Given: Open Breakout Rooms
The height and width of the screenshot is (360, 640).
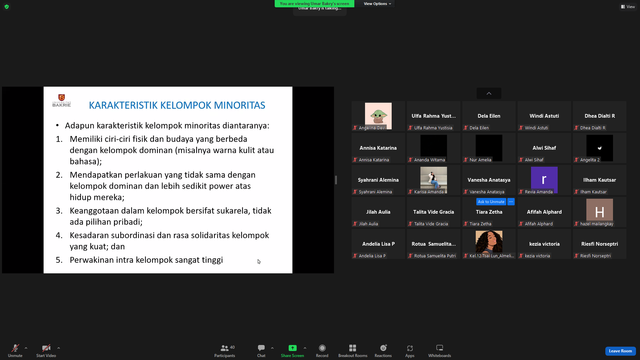Looking at the screenshot, I should [x=353, y=350].
